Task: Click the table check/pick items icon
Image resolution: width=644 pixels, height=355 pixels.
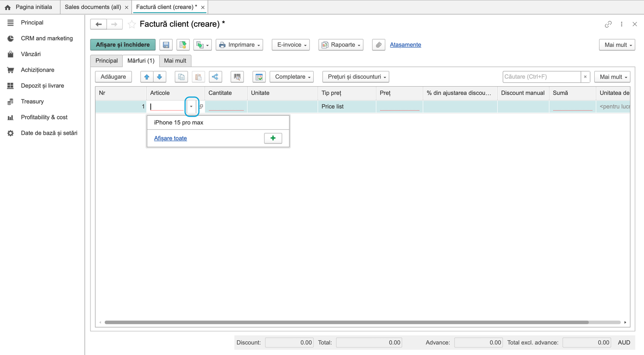Action: (x=259, y=77)
